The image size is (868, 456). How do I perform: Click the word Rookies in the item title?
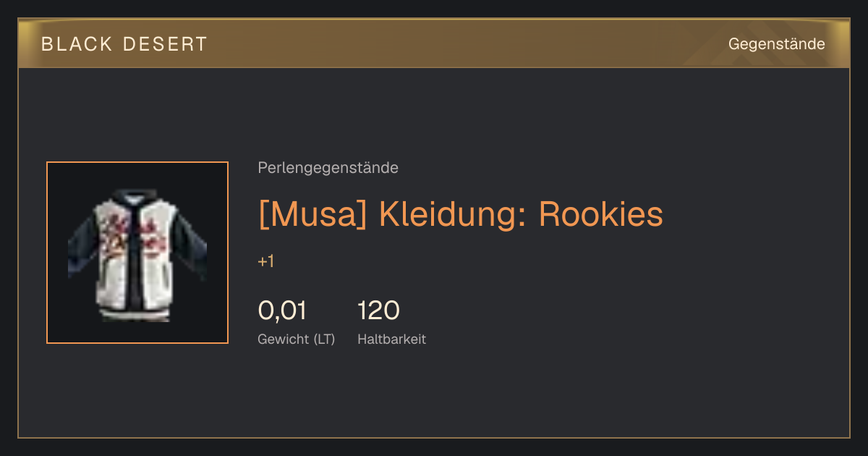600,214
